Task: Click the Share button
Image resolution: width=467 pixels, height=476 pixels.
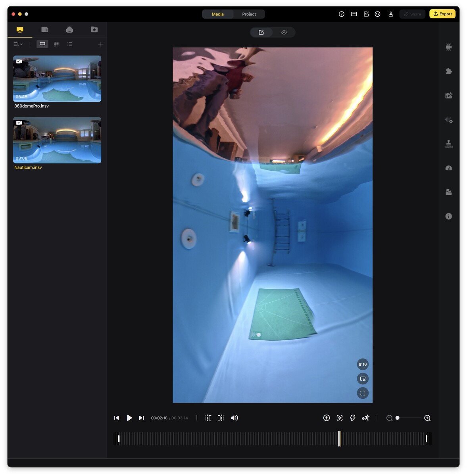Action: click(412, 14)
